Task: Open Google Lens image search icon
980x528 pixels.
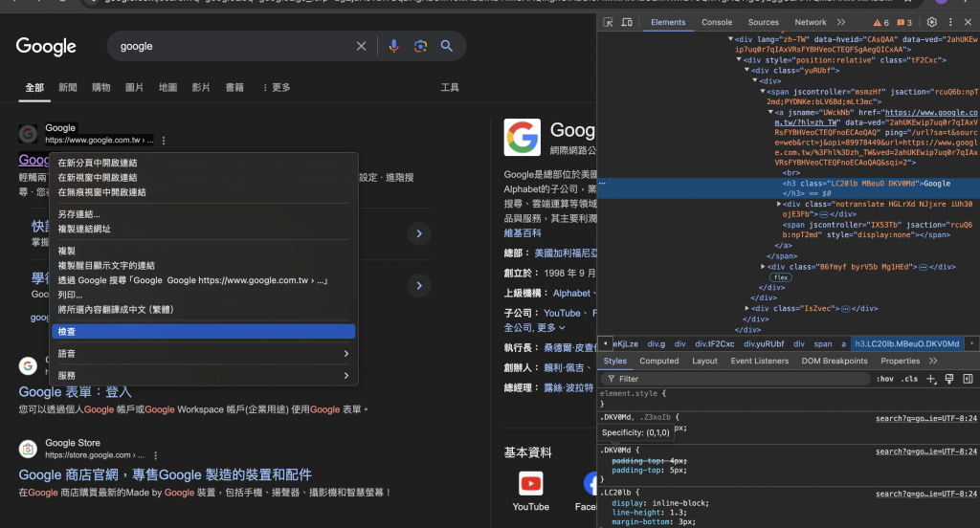Action: [421, 46]
